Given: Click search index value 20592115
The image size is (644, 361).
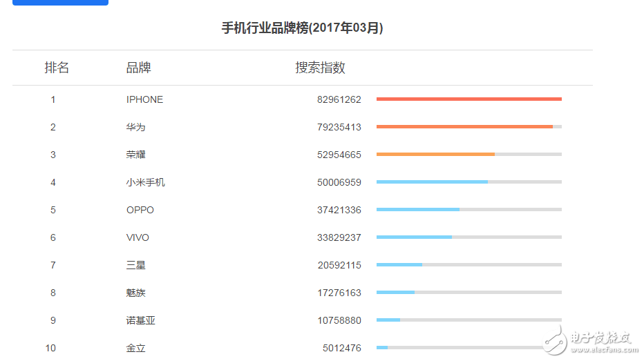Looking at the screenshot, I should (339, 265).
